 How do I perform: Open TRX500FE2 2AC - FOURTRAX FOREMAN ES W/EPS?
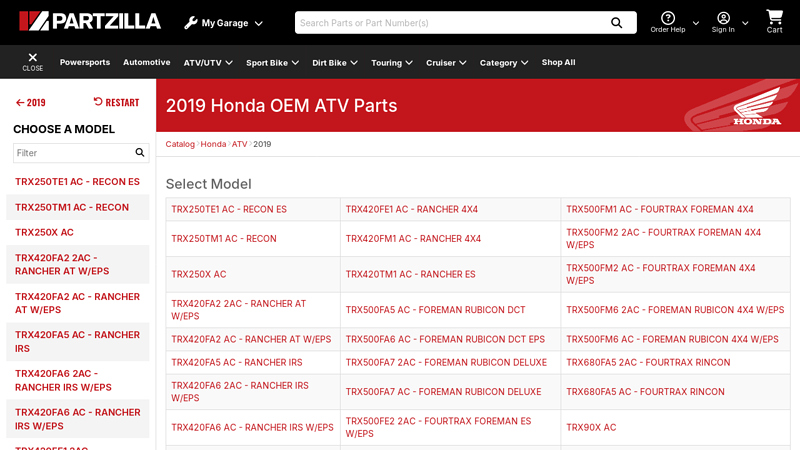[438, 427]
